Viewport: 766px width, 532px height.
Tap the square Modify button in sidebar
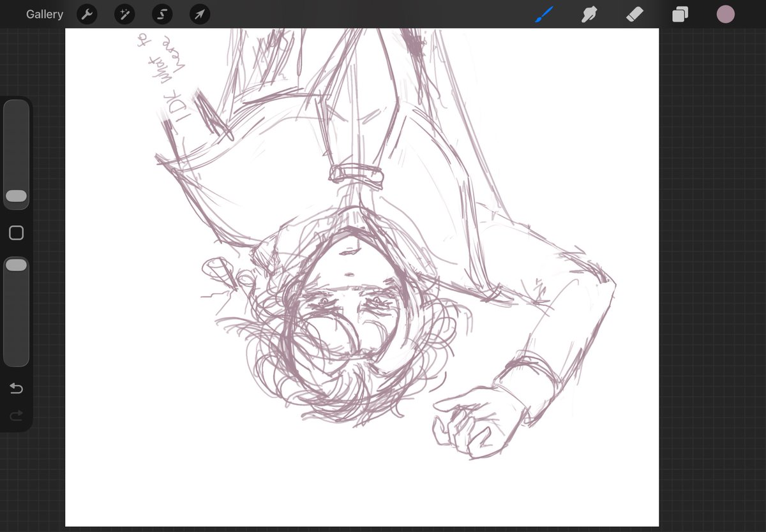(17, 233)
